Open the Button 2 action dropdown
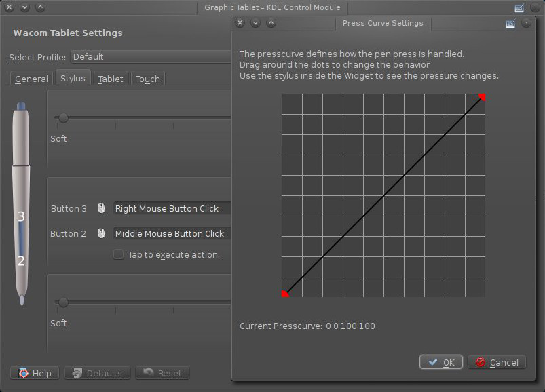 tap(172, 233)
